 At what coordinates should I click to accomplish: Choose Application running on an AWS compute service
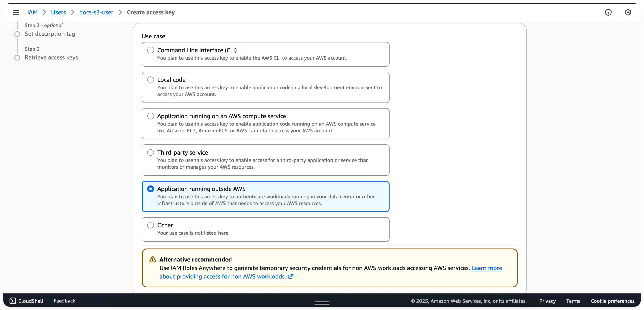[x=150, y=116]
